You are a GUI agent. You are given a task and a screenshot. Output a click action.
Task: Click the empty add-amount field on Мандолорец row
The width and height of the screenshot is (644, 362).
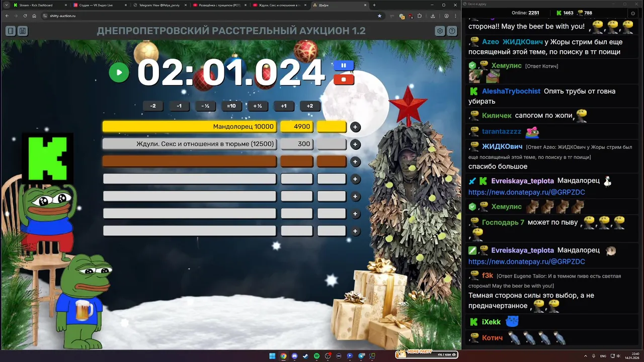[x=332, y=127]
